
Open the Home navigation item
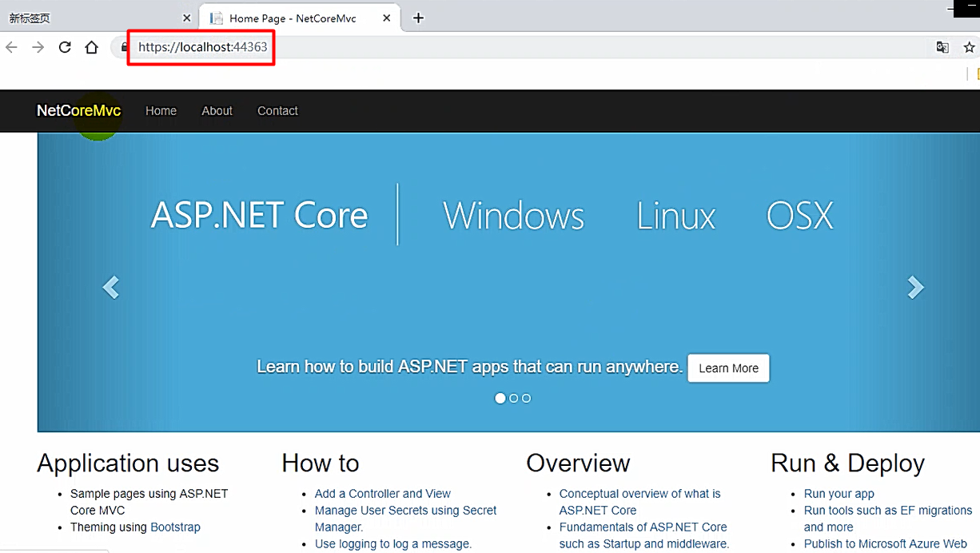(161, 111)
